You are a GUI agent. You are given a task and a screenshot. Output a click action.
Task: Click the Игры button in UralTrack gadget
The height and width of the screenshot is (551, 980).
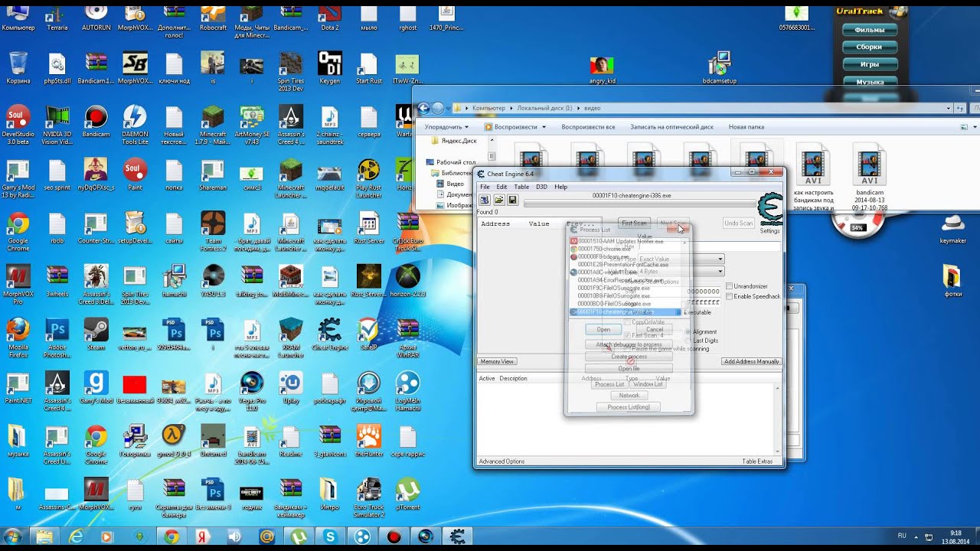coord(870,64)
